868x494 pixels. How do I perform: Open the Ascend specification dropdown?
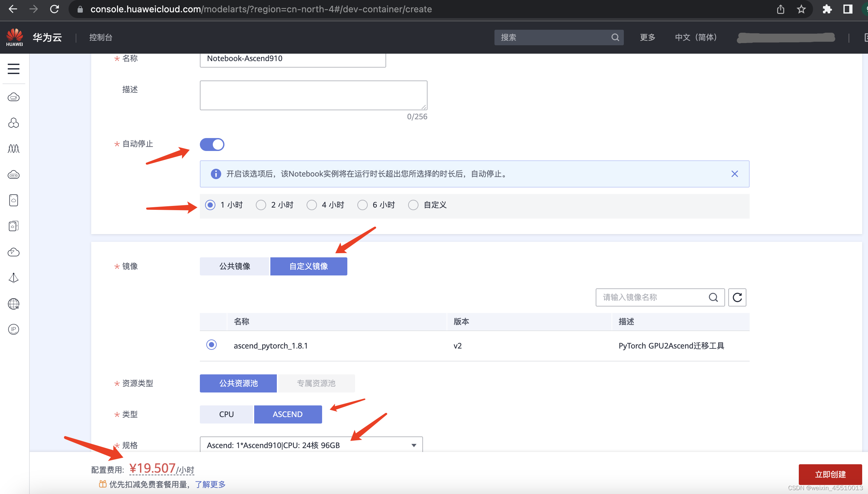(413, 445)
